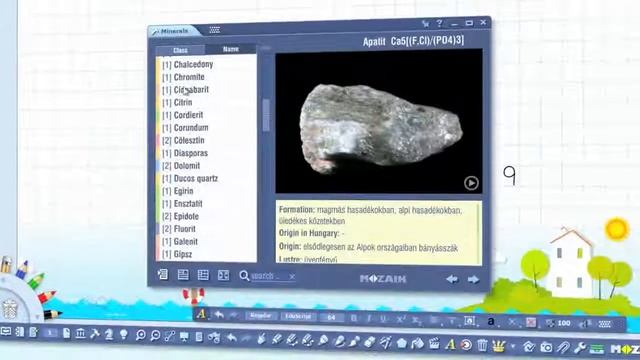Click the light bulb icon in bottom toolbar
The width and height of the screenshot is (640, 360).
pos(124,334)
